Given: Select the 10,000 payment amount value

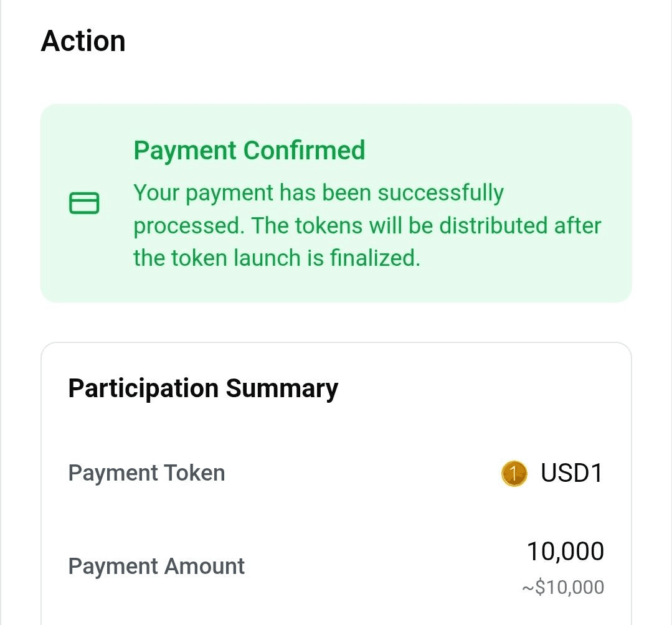Looking at the screenshot, I should click(565, 552).
